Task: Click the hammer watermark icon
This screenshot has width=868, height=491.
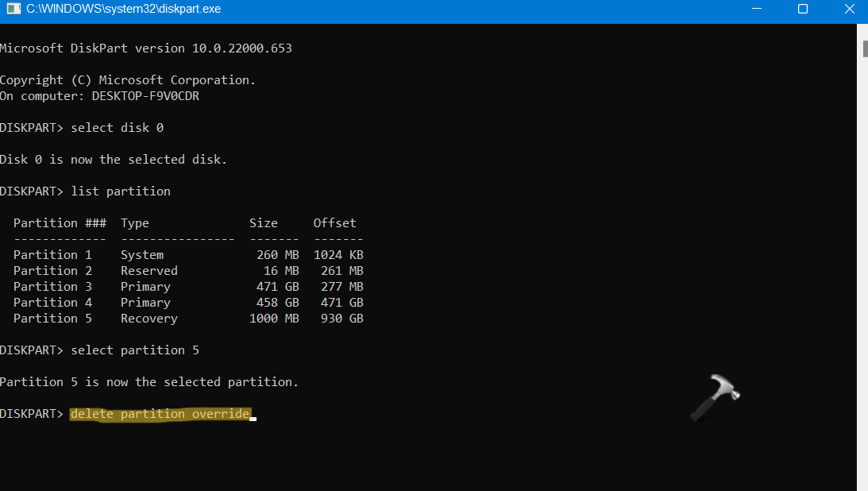Action: point(714,396)
